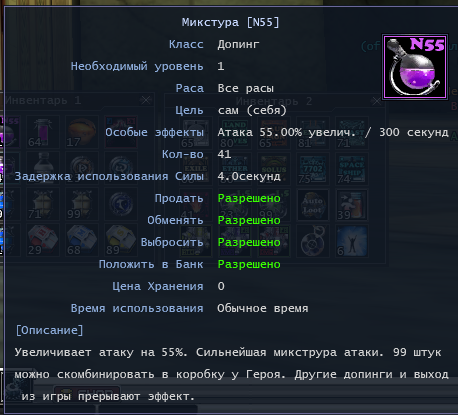Image resolution: width=458 pixels, height=415 pixels.
Task: Click the lantern item with count 99 in Inventory 1
Action: pyautogui.click(x=82, y=204)
